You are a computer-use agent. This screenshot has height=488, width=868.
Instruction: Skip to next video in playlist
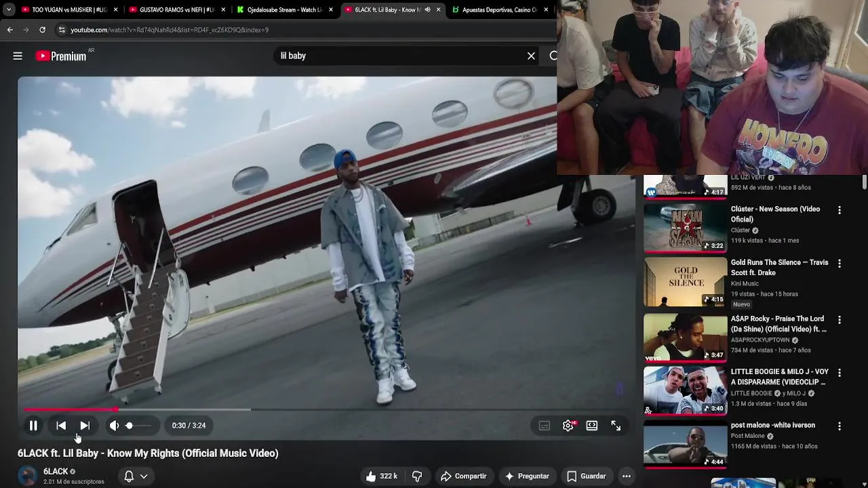pos(85,426)
